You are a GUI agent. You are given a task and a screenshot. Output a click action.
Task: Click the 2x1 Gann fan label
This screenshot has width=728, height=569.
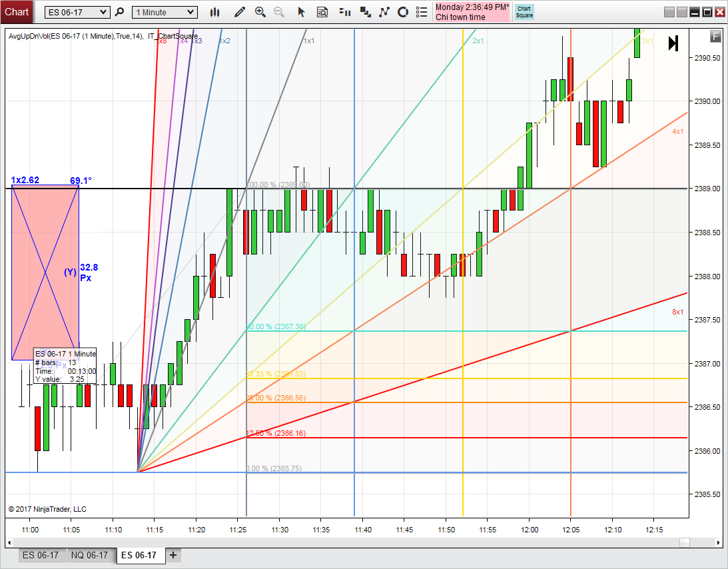pyautogui.click(x=478, y=41)
